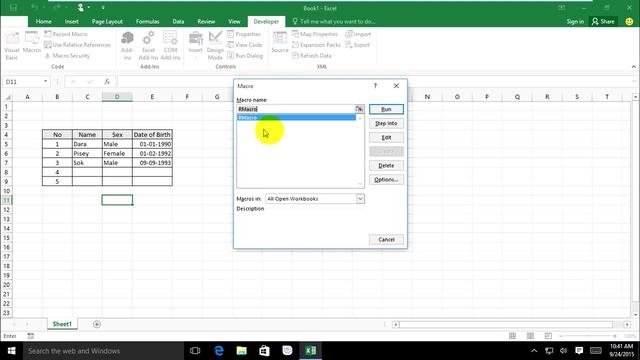
Task: Open the Page Layout tab
Action: [107, 22]
